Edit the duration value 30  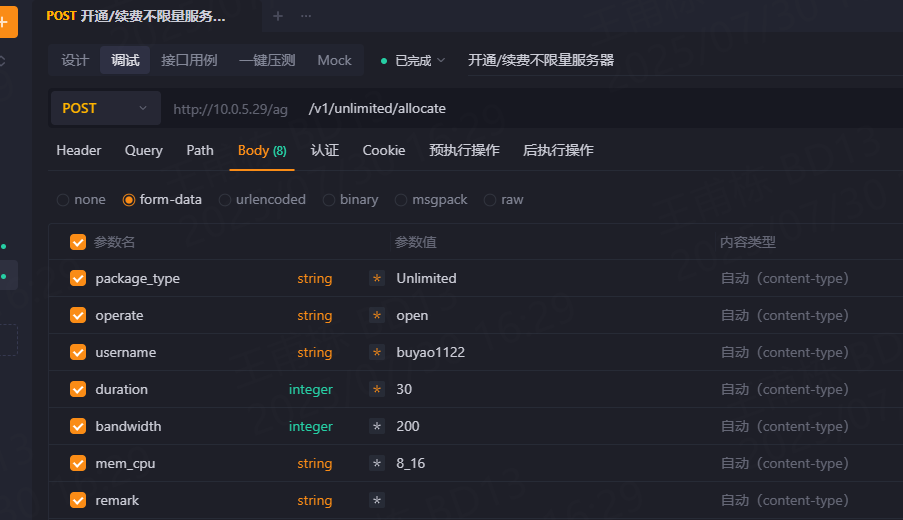[x=404, y=389]
